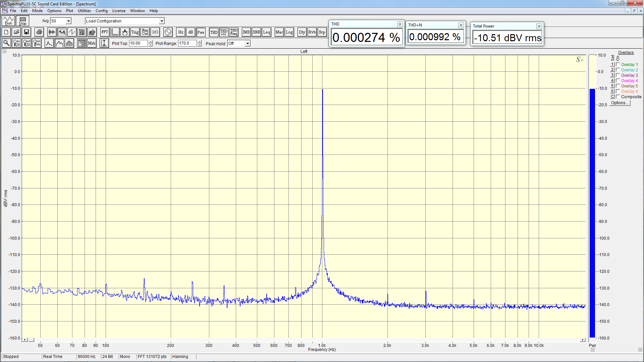Viewport: 644px width, 362px height.
Task: Click the Plot Range input field
Action: (x=187, y=43)
